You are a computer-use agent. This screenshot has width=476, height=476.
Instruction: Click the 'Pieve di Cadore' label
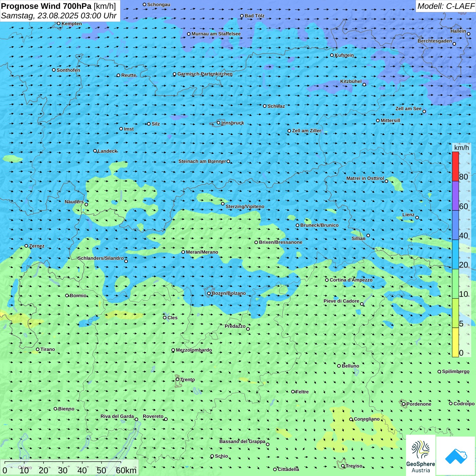click(341, 301)
